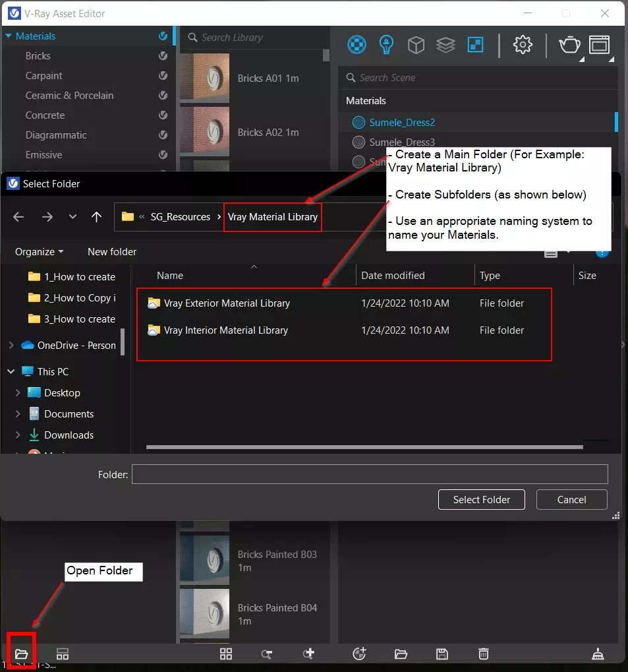The width and height of the screenshot is (628, 672).
Task: Click into the Folder name field
Action: [369, 474]
